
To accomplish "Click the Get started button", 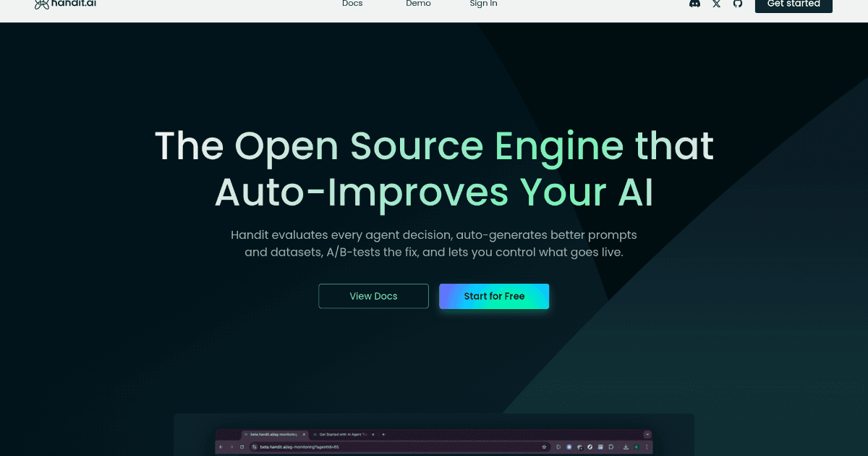I will [x=793, y=4].
